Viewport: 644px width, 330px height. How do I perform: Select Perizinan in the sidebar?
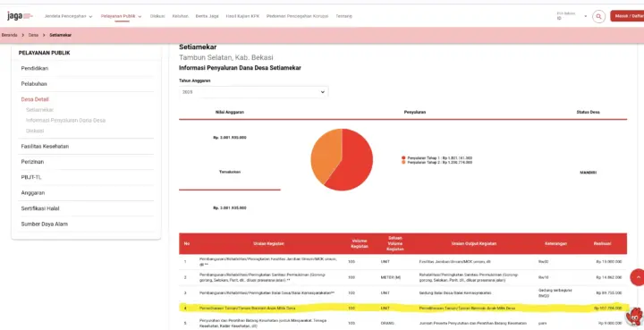click(x=32, y=162)
